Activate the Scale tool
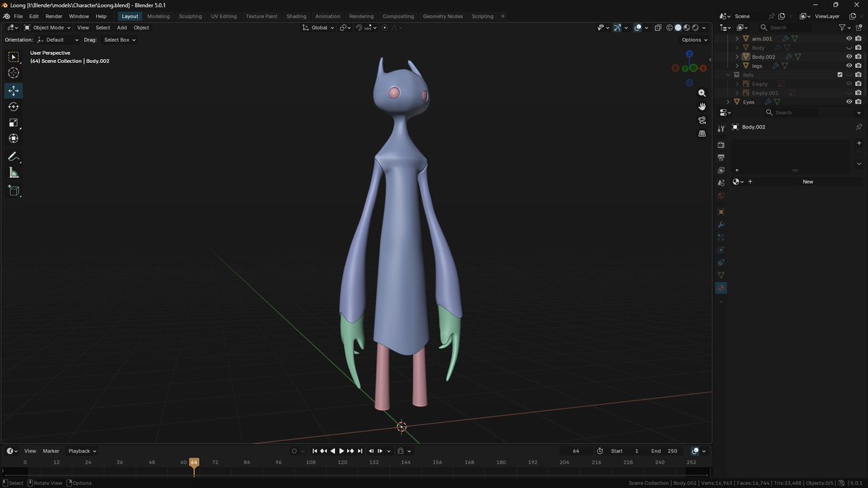This screenshot has width=868, height=488. pyautogui.click(x=14, y=122)
